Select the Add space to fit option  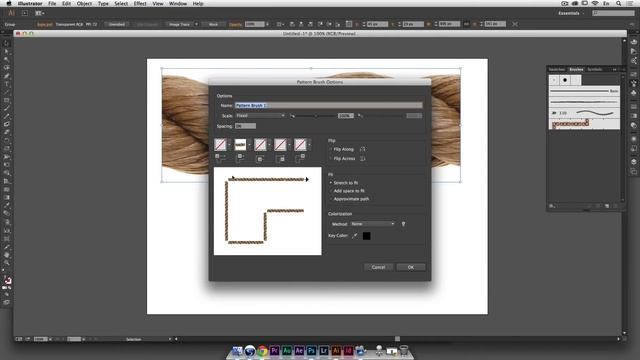(x=331, y=191)
